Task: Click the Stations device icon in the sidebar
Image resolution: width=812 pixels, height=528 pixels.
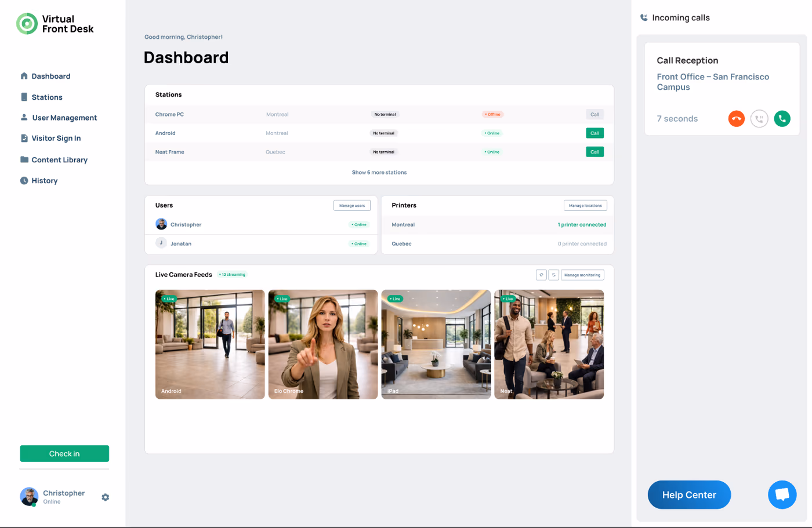Action: (24, 97)
